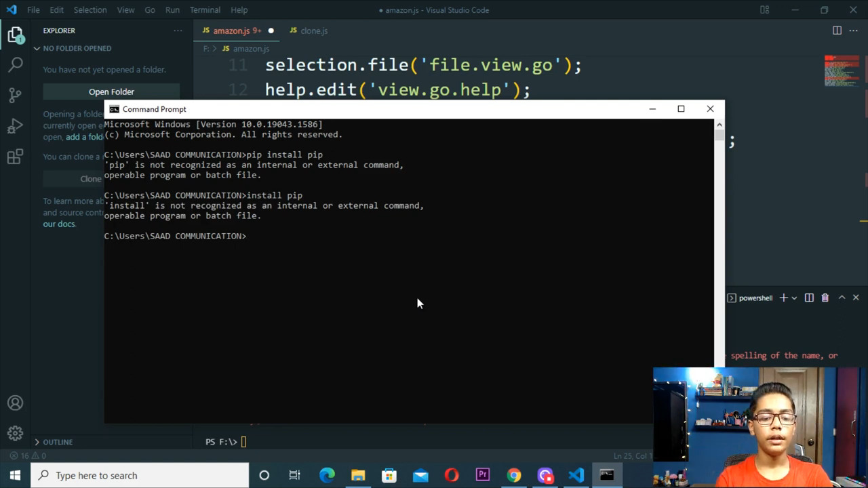Maximize the Command Prompt window
This screenshot has width=868, height=488.
coord(681,108)
